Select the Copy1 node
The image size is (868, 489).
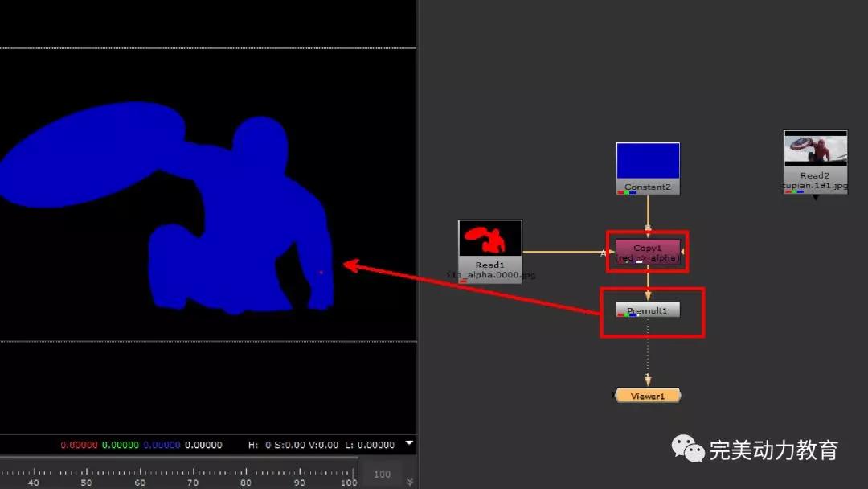pos(648,252)
